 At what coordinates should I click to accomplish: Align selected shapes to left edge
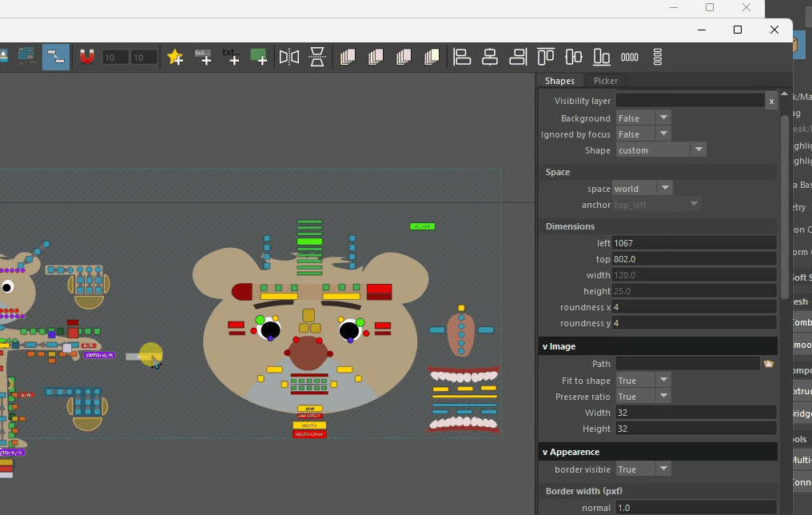(462, 57)
